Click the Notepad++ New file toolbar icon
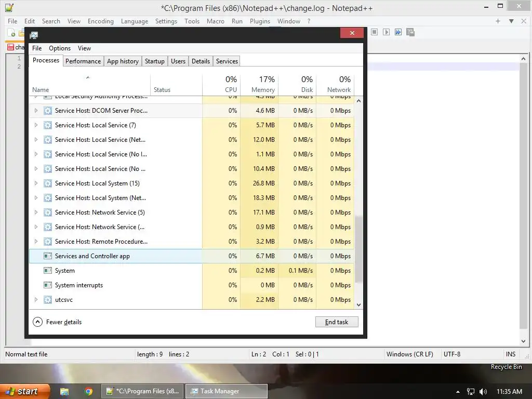This screenshot has height=399, width=532. click(x=11, y=33)
